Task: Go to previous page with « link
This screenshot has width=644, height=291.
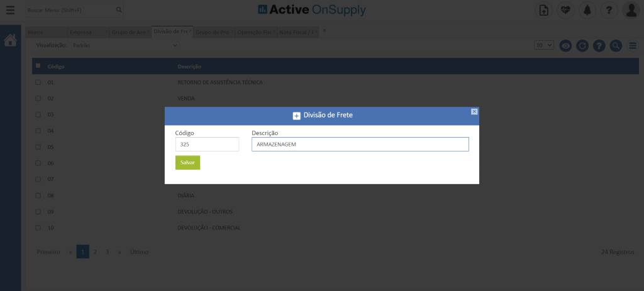Action: coord(70,252)
